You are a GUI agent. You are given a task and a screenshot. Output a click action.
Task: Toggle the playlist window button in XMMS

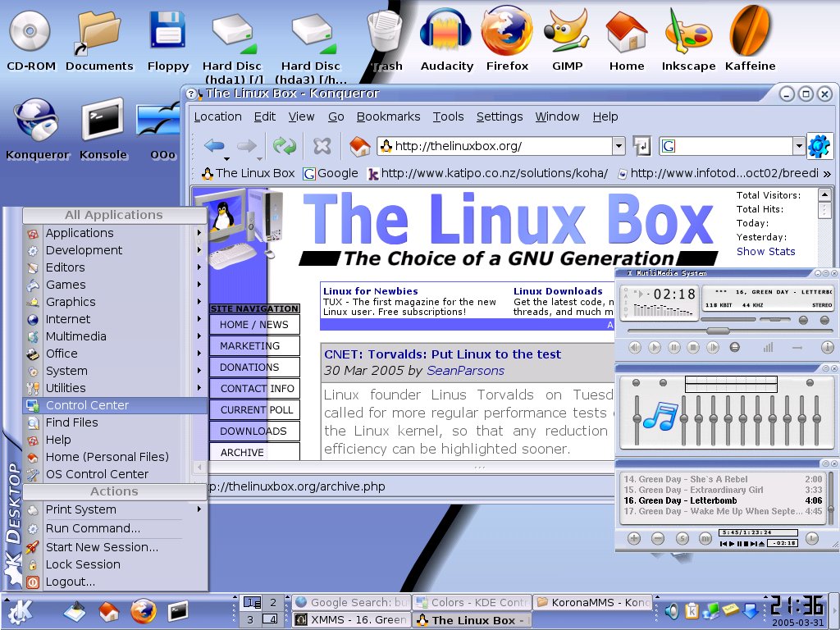[x=824, y=320]
